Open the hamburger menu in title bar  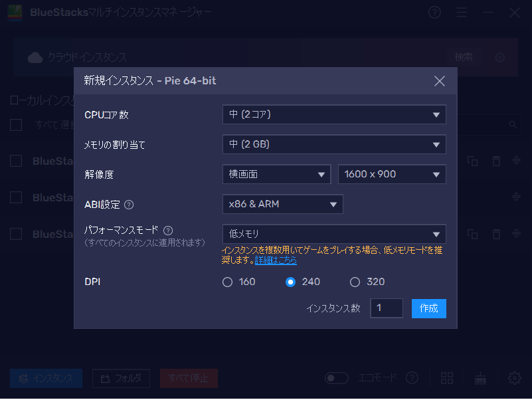[x=462, y=13]
